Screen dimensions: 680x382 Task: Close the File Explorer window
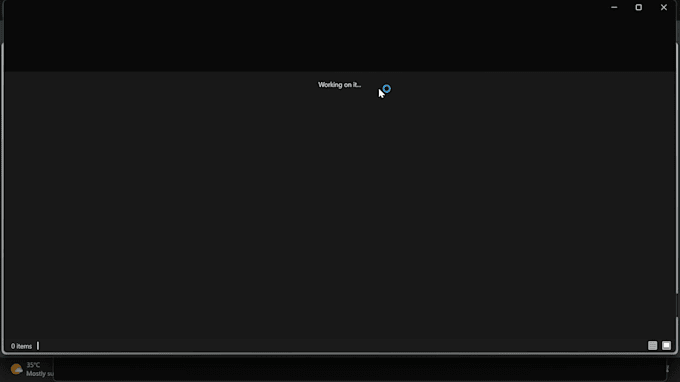point(664,7)
